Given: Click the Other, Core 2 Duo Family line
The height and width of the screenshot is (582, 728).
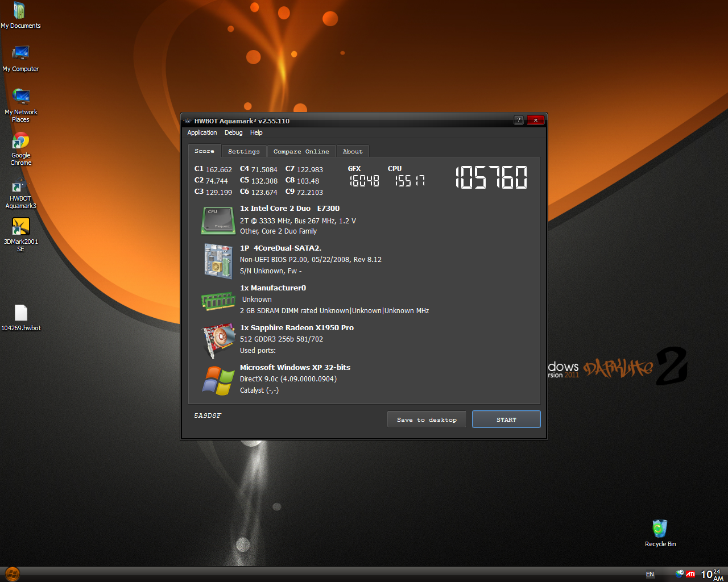Looking at the screenshot, I should tap(279, 231).
